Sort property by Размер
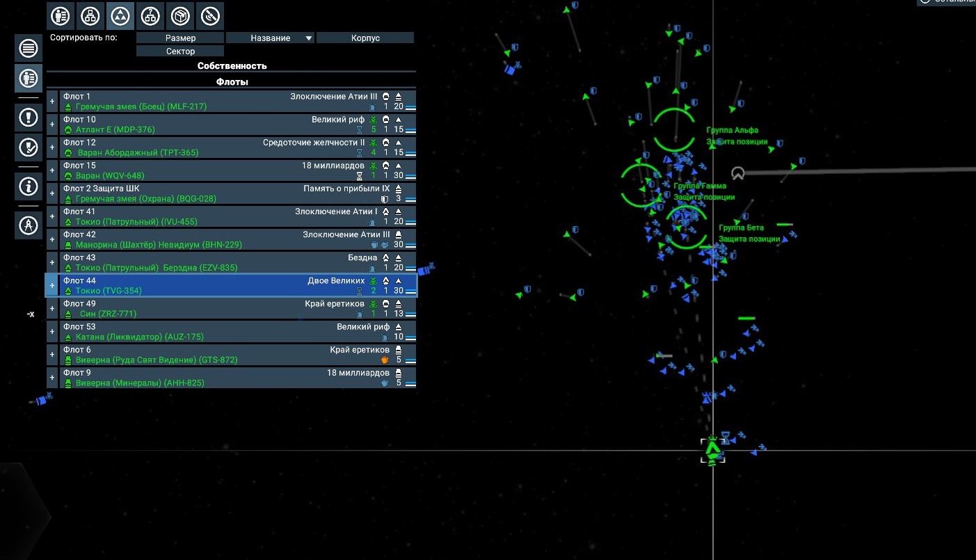 180,38
